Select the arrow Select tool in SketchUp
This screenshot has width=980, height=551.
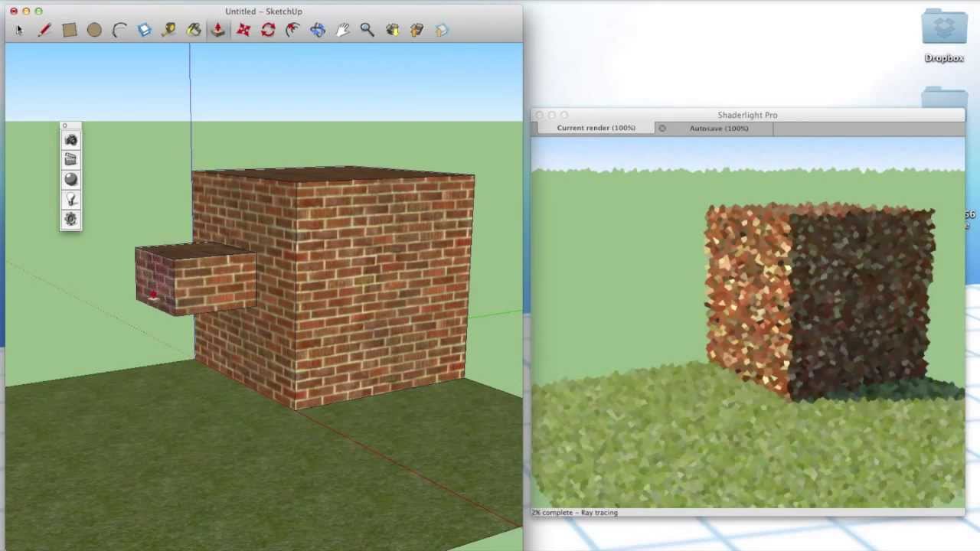pyautogui.click(x=19, y=30)
